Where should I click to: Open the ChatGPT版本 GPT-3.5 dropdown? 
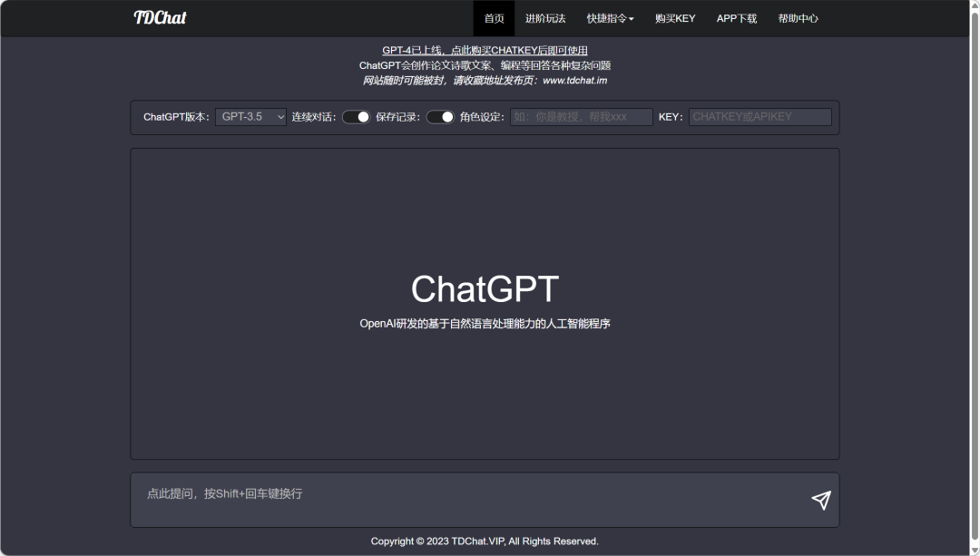[x=250, y=117]
